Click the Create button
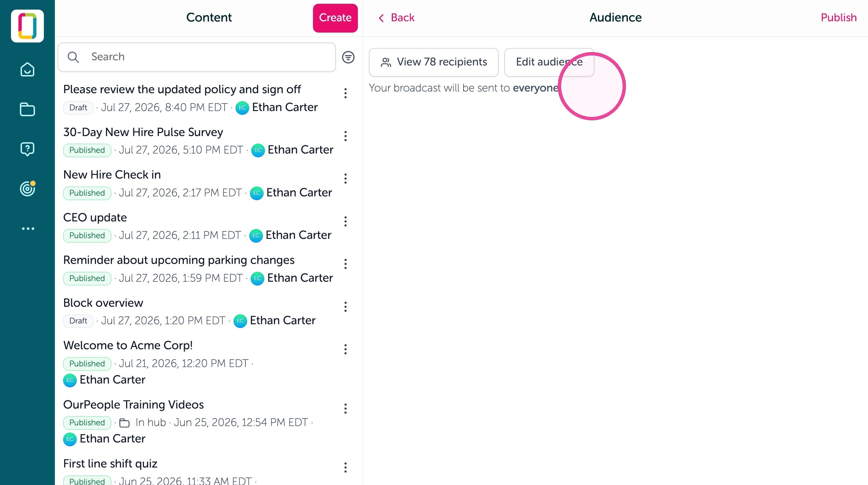The width and height of the screenshot is (868, 485). [335, 18]
